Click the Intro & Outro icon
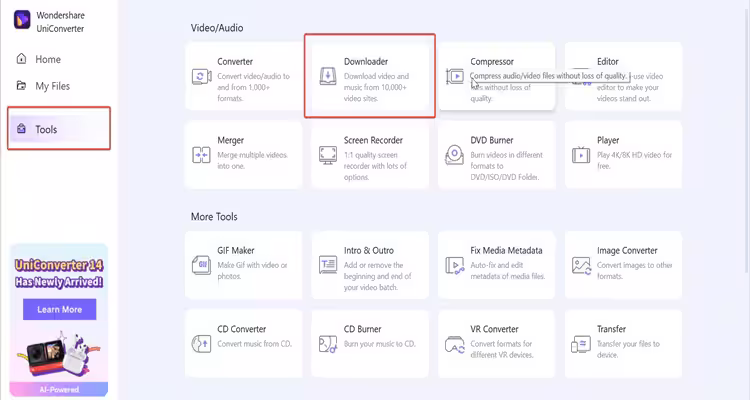 (x=328, y=265)
